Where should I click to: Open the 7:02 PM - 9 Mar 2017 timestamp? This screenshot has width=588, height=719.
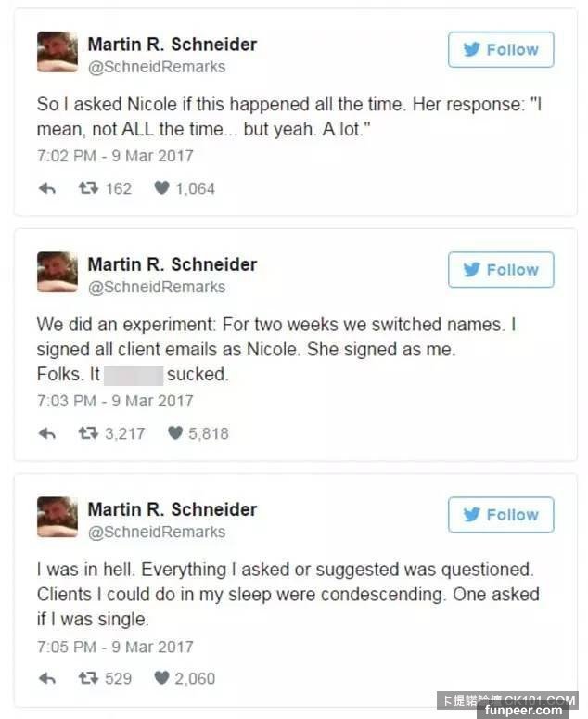click(115, 156)
